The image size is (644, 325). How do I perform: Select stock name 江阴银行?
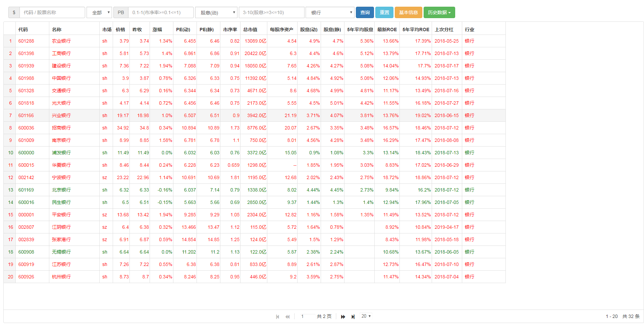[61, 227]
